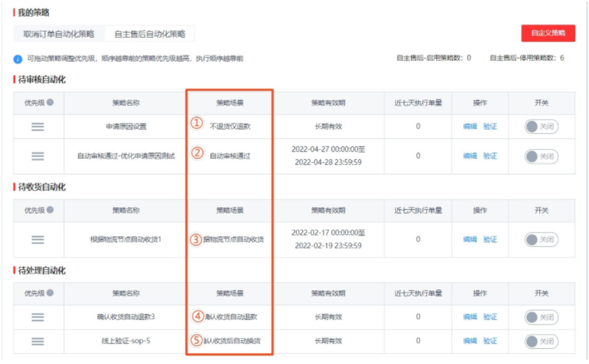Select the 自主售后自动化策略 tab
Screen dimensions: 589x364
pyautogui.click(x=150, y=33)
